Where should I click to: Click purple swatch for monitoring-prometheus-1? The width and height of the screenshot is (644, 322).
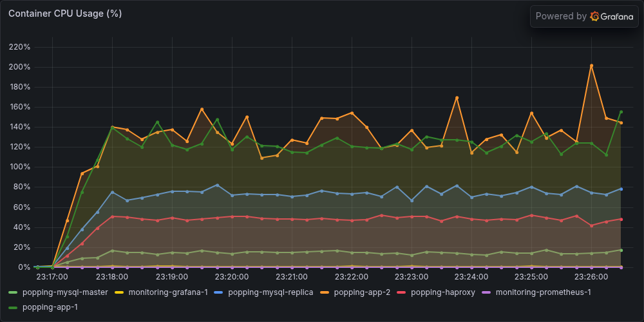pos(487,293)
